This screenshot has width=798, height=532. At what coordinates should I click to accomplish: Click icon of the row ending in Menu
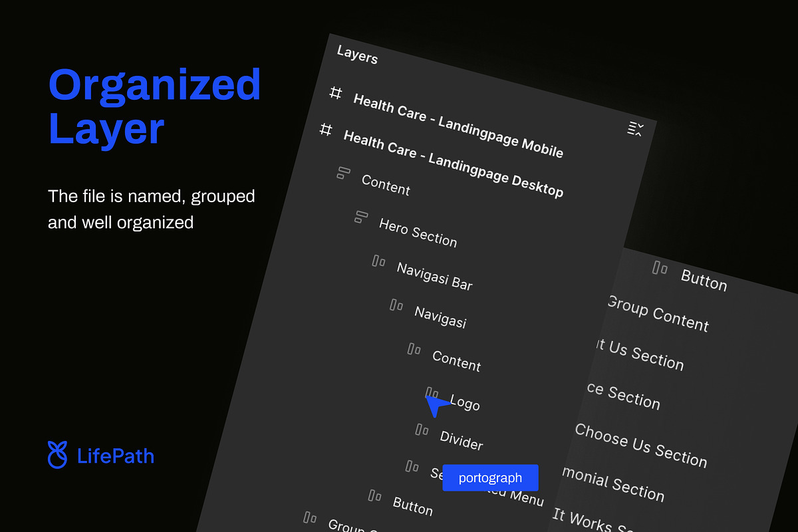(412, 466)
